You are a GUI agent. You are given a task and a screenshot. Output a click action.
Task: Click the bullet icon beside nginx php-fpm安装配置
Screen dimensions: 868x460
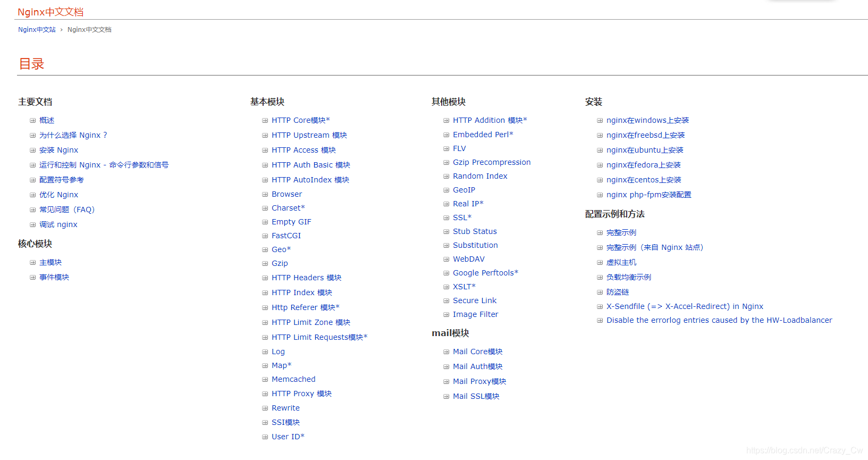click(x=600, y=195)
